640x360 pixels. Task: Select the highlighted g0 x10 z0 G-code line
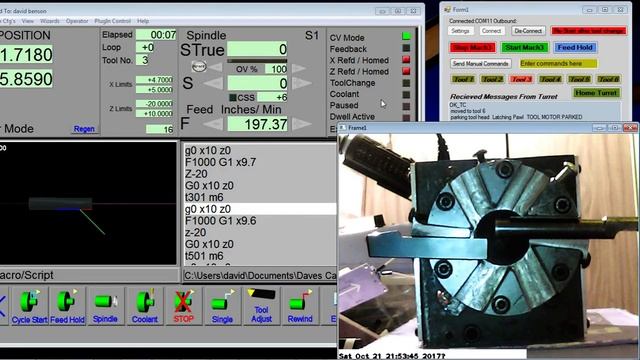click(x=260, y=209)
